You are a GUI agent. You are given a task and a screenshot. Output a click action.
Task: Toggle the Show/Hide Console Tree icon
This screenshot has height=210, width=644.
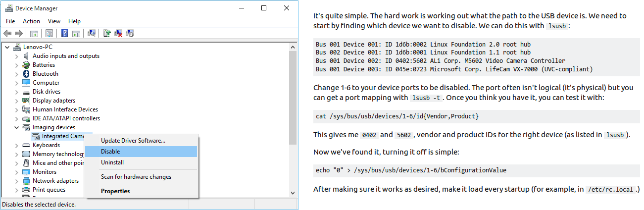[x=34, y=34]
